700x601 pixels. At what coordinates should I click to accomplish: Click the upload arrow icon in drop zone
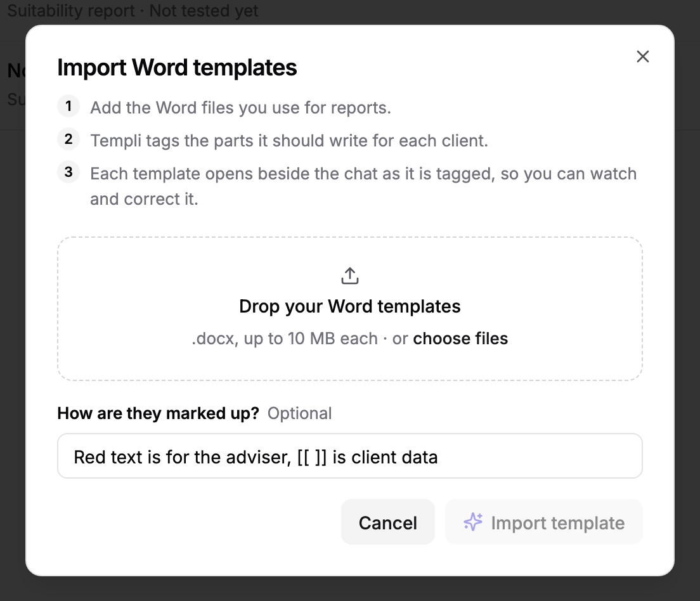click(350, 276)
